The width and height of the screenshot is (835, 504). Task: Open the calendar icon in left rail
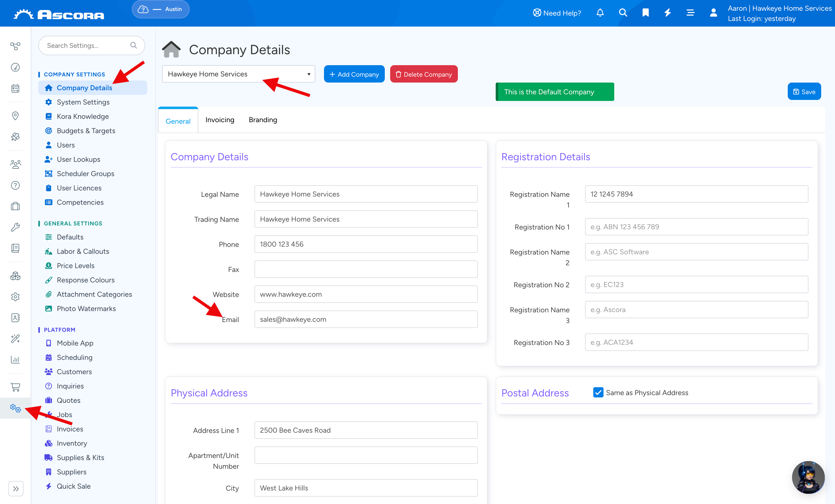click(x=15, y=88)
